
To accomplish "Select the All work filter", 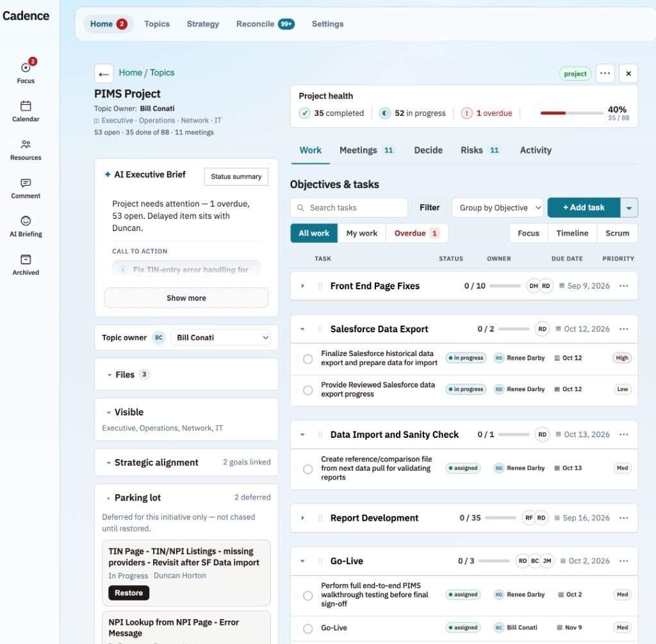I will coord(314,234).
